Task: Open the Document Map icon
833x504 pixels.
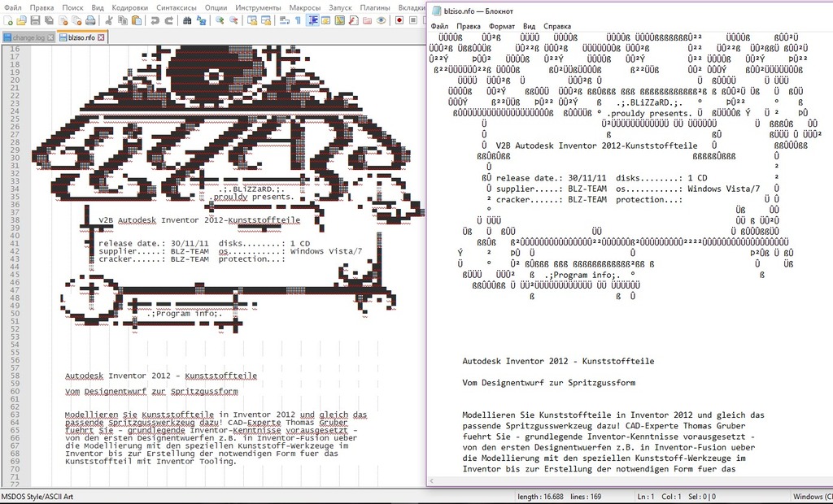Action: tap(339, 20)
